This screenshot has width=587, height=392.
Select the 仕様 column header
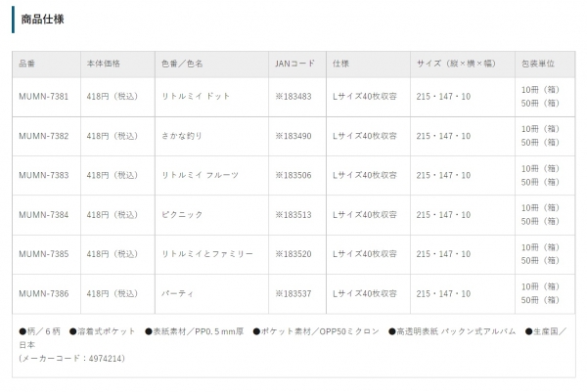click(x=341, y=64)
